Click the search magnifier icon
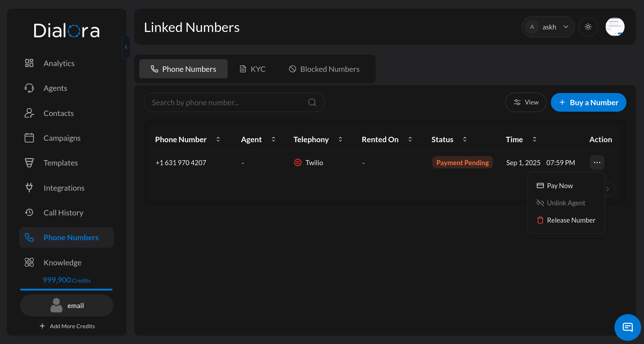Image resolution: width=644 pixels, height=344 pixels. coord(312,103)
